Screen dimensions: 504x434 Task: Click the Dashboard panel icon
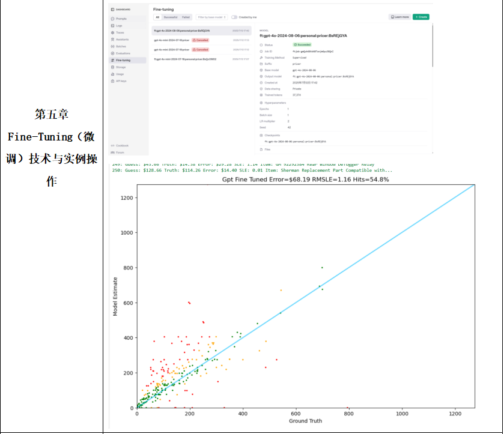112,10
